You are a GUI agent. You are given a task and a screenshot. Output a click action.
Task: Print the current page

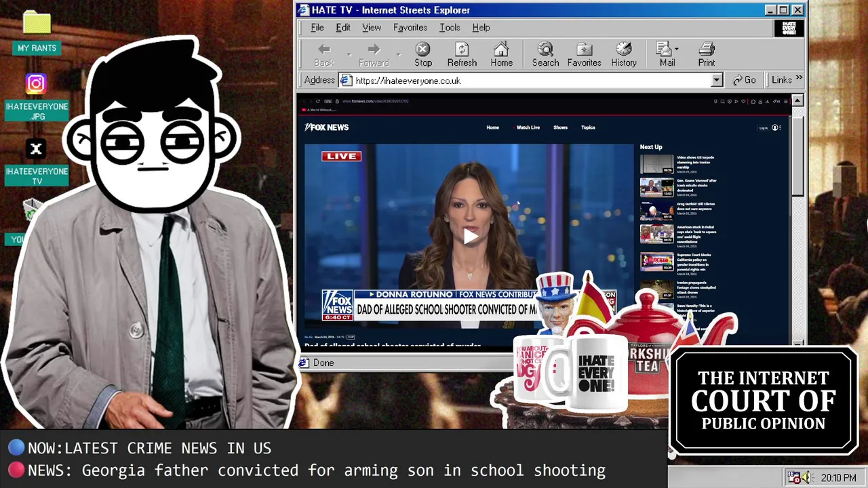point(707,55)
